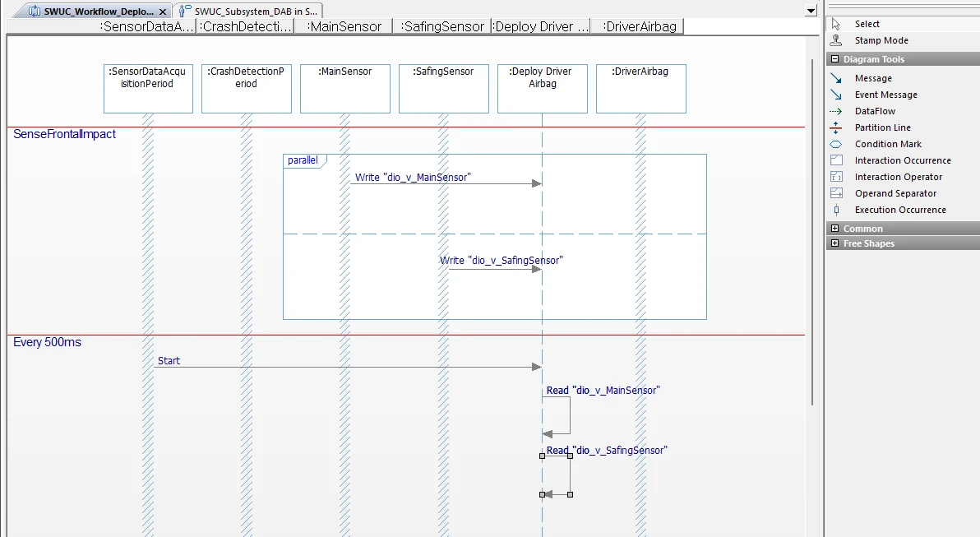Click the SenseFrontalImpact partition label
This screenshot has height=537, width=980.
pyautogui.click(x=64, y=134)
